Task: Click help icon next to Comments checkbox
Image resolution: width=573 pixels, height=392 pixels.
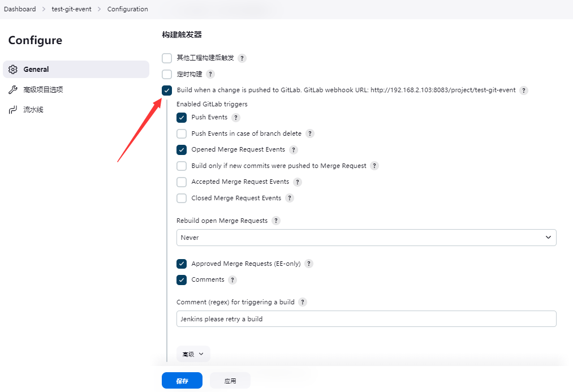Action: click(x=232, y=280)
